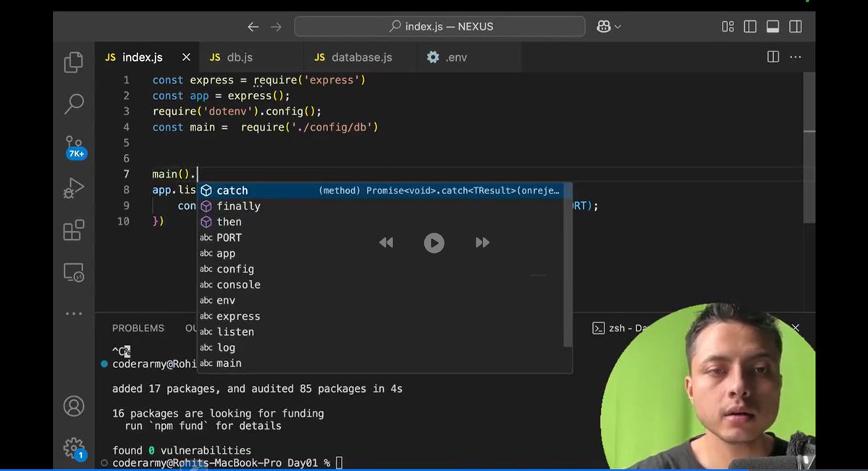Choose the PORT suggestion
This screenshot has height=471, width=868.
tap(380, 238)
